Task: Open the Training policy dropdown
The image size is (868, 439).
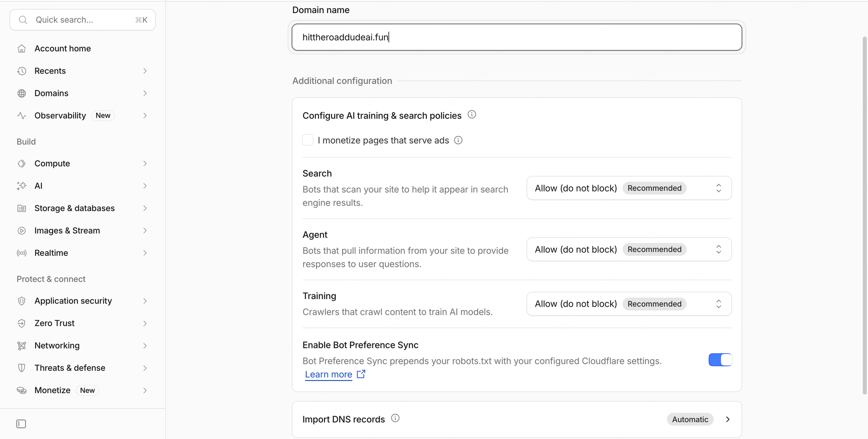Action: (629, 304)
